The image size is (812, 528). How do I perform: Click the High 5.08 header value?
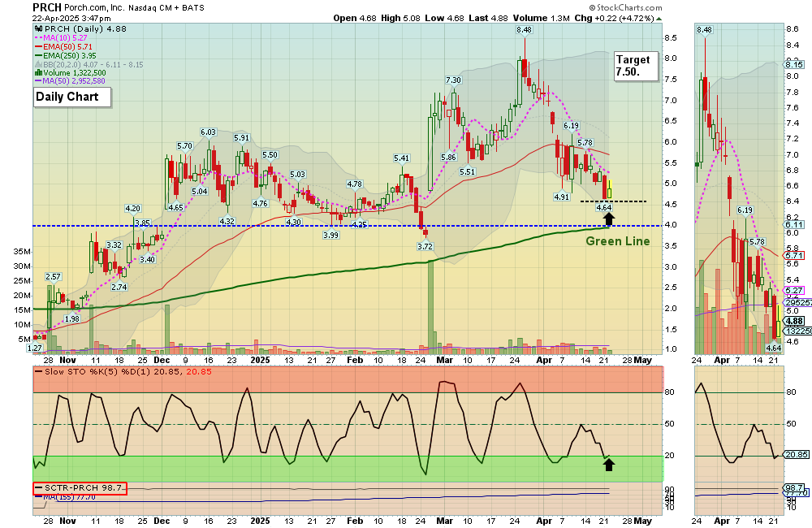(400, 18)
